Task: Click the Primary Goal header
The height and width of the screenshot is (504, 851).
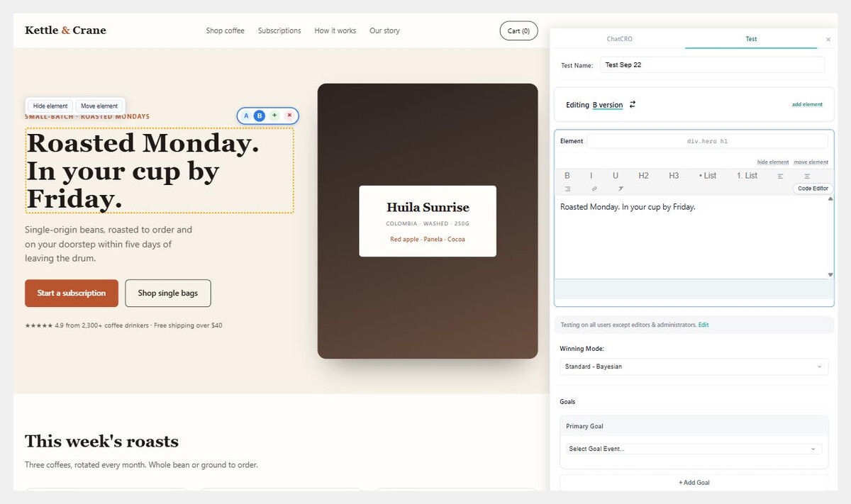Action: tap(694, 426)
